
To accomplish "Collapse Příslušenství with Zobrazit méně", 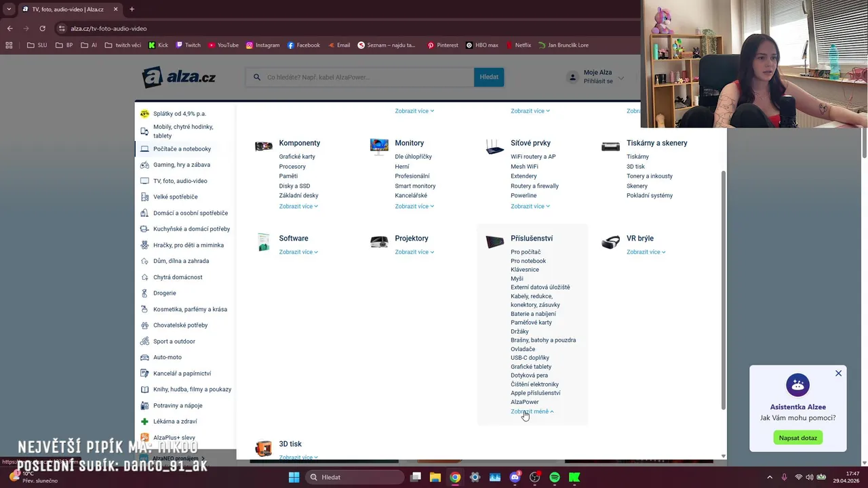I will point(532,411).
